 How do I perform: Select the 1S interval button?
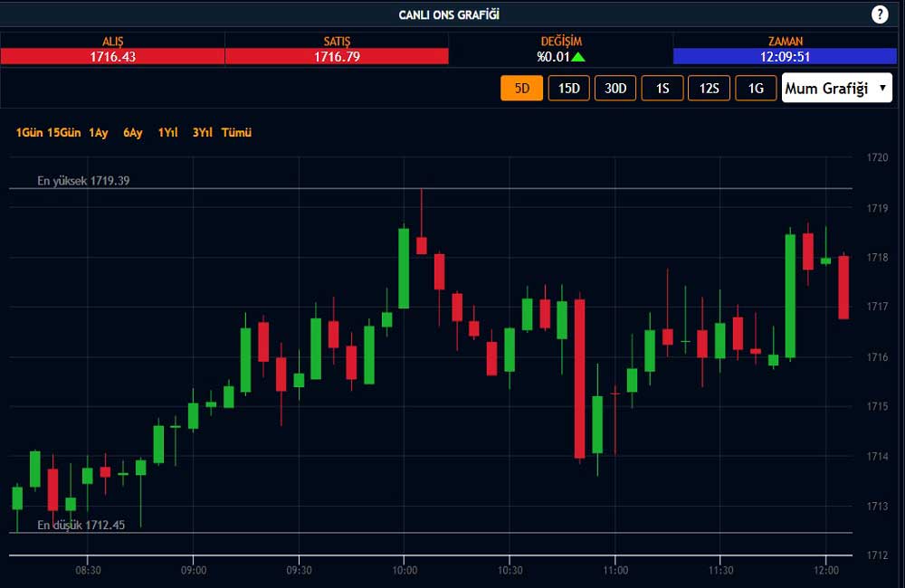pyautogui.click(x=662, y=89)
